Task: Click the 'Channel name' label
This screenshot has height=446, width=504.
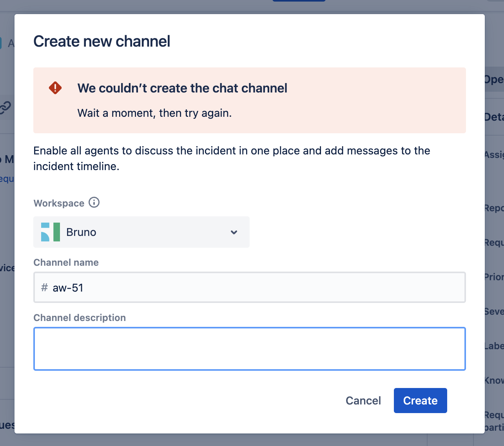Action: click(x=66, y=262)
